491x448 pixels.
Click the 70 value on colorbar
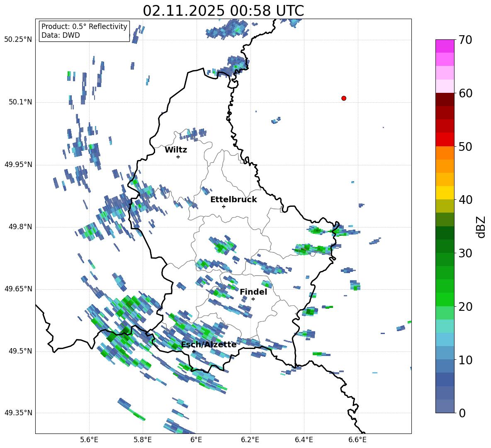[465, 40]
